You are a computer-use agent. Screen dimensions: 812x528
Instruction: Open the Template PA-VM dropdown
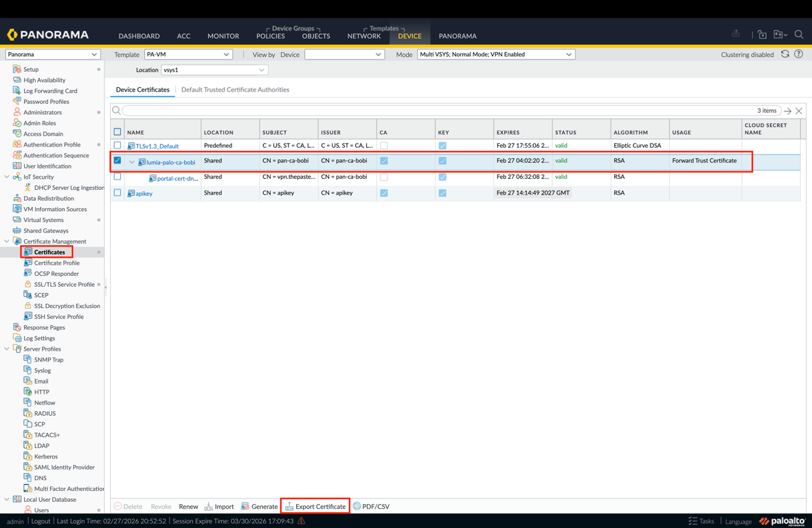188,54
